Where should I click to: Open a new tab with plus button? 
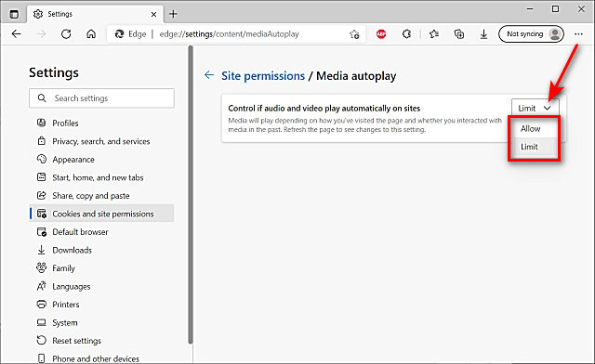[173, 14]
